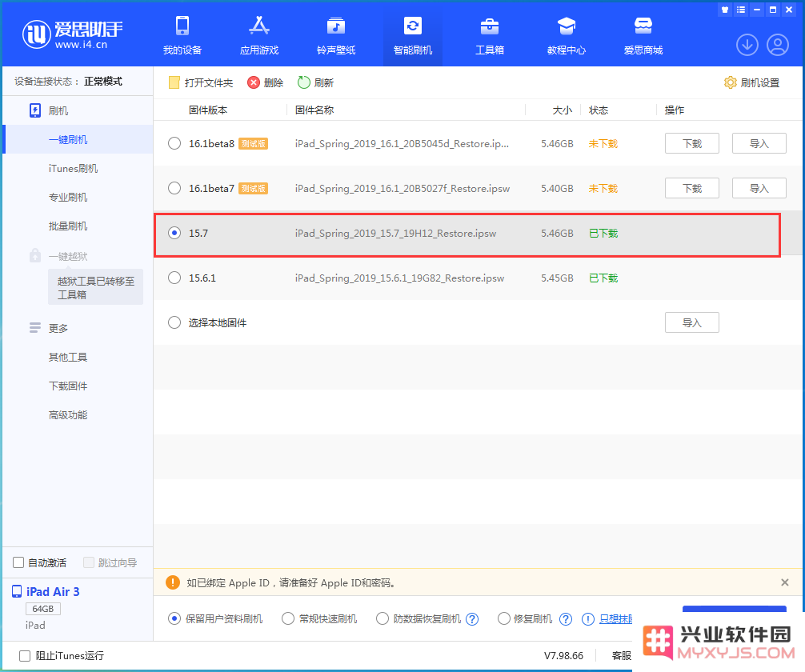Download firmware 16.1beta8 with 下载 button
Screen dimensions: 805x672
pos(692,144)
